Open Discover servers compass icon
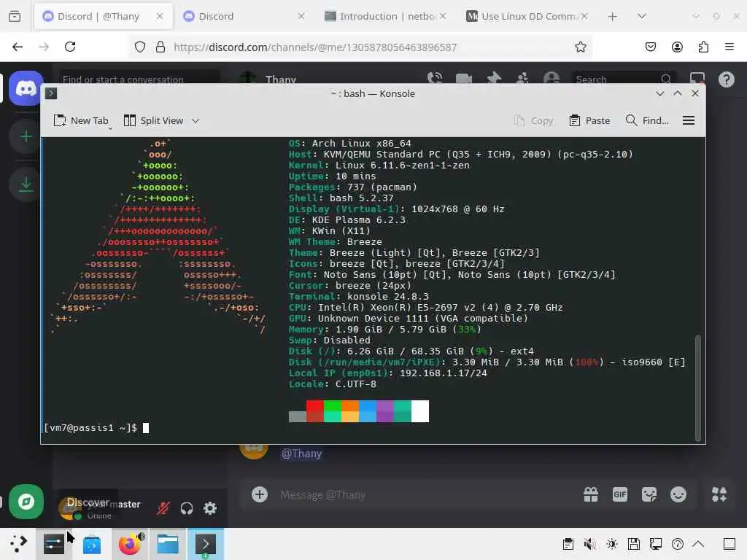Image resolution: width=747 pixels, height=560 pixels. (x=26, y=502)
